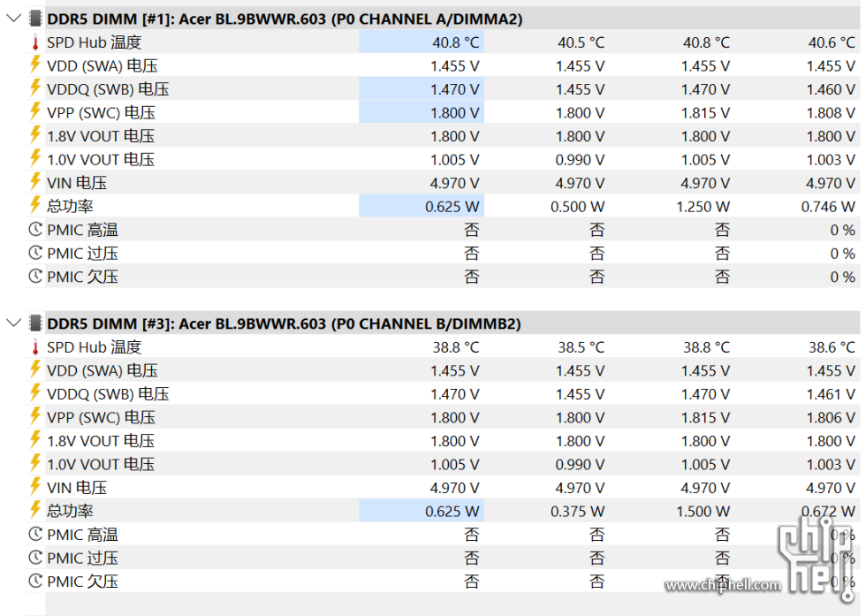Click lightning icon for DIMM [#3] VDD (SWA)
Image resolution: width=866 pixels, height=616 pixels.
pyautogui.click(x=35, y=369)
